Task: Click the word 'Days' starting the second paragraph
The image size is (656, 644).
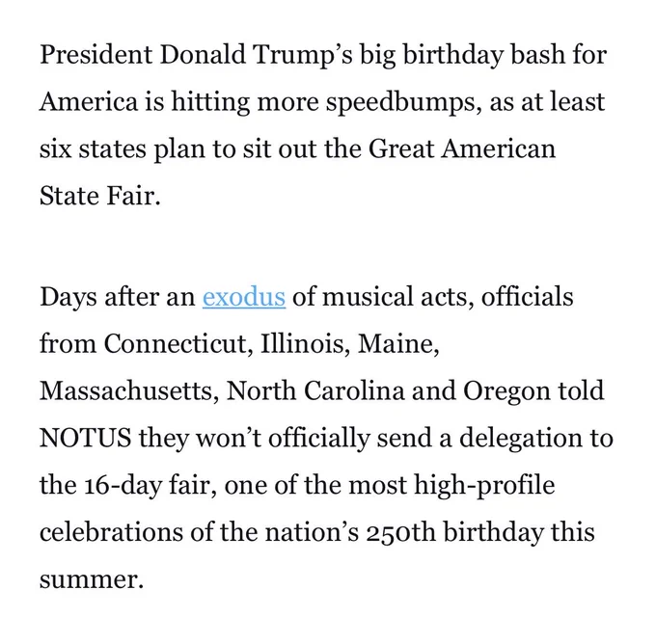Action: tap(68, 298)
